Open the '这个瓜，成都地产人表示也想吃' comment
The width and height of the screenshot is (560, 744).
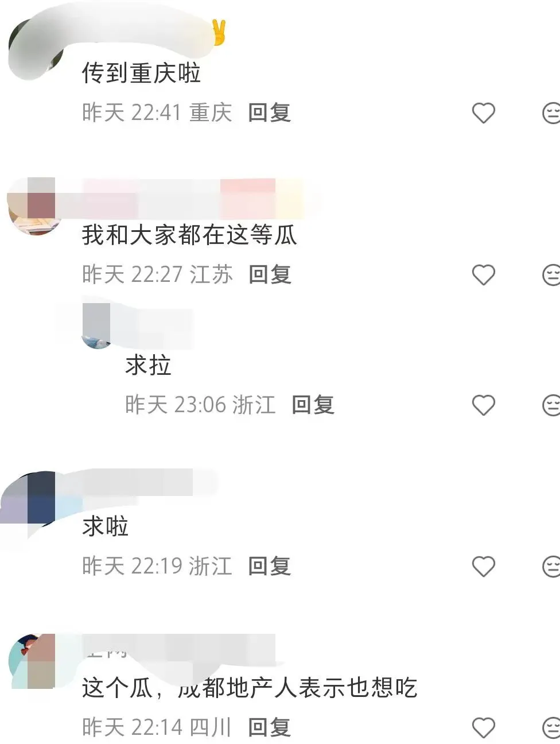point(249,688)
